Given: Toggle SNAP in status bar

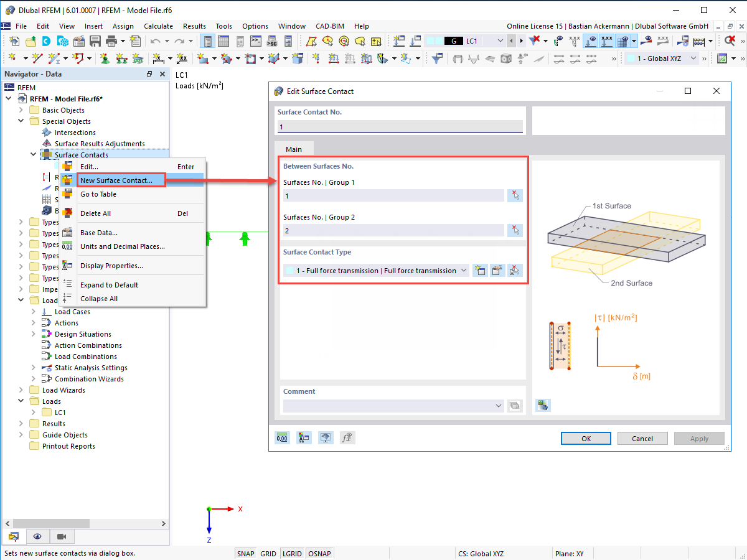Looking at the screenshot, I should pyautogui.click(x=246, y=553).
